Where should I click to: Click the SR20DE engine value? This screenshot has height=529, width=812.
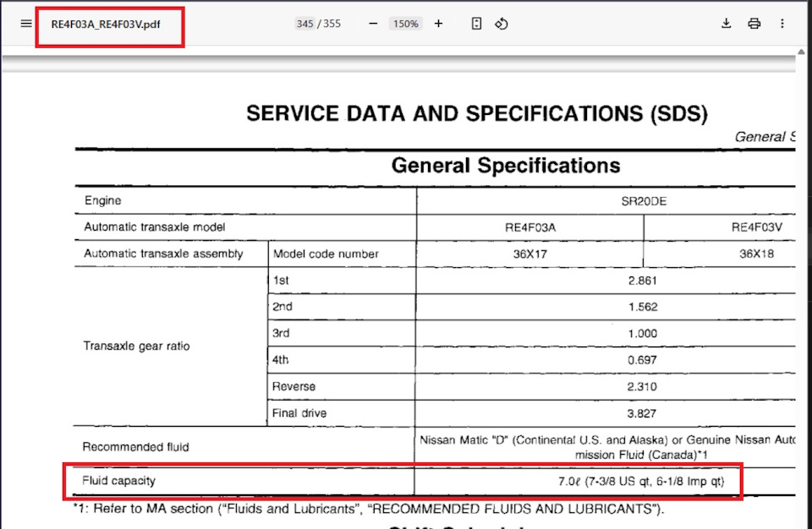coord(644,201)
